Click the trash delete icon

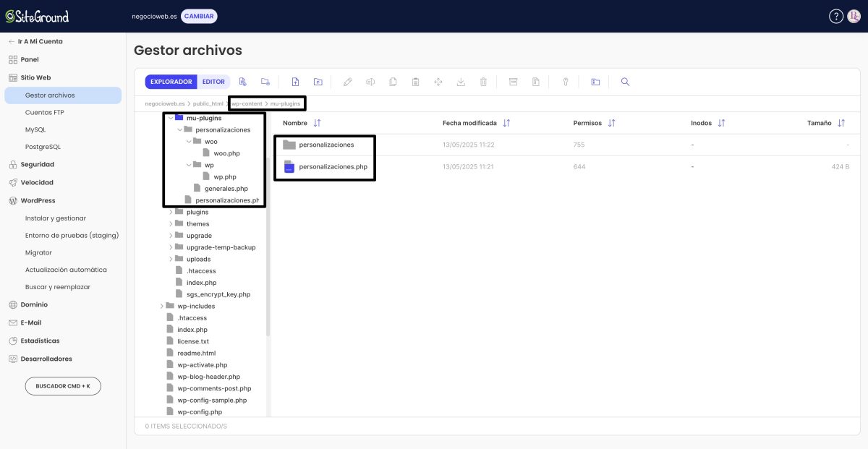coord(483,82)
